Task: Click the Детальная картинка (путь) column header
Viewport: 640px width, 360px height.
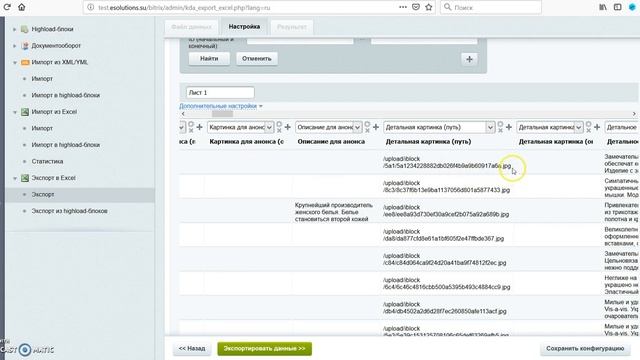Action: [428, 142]
